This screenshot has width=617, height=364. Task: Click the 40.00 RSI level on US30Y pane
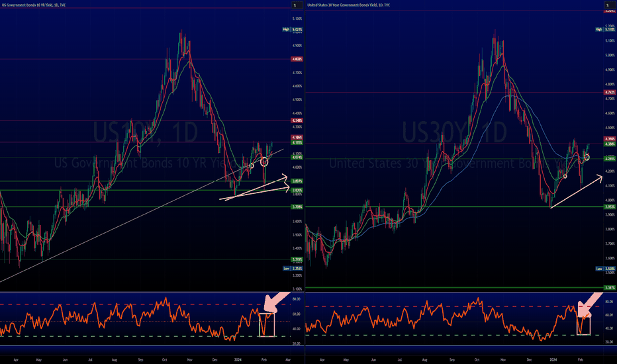tap(609, 328)
